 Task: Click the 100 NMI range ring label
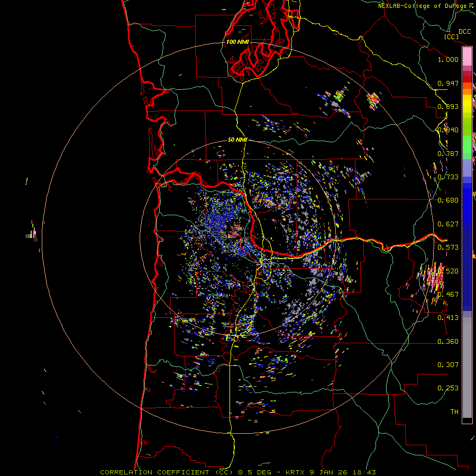coord(237,42)
